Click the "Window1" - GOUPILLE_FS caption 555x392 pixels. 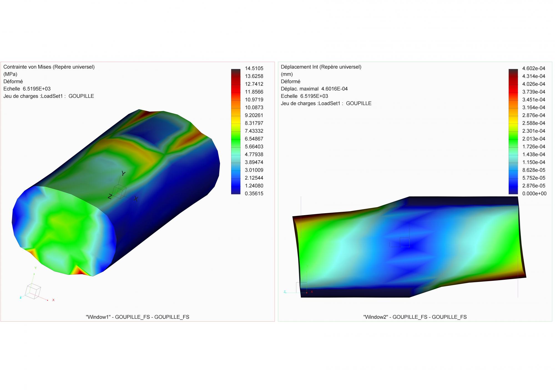137,317
